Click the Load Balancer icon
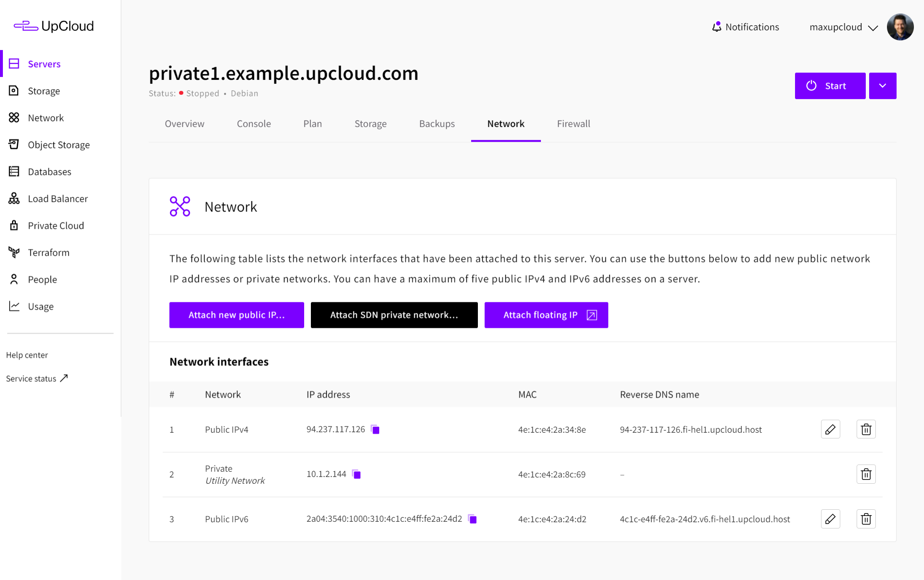The height and width of the screenshot is (580, 924). click(x=14, y=198)
